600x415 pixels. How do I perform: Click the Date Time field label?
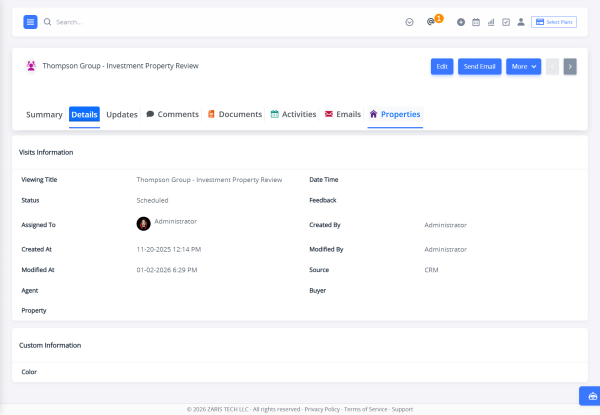324,180
